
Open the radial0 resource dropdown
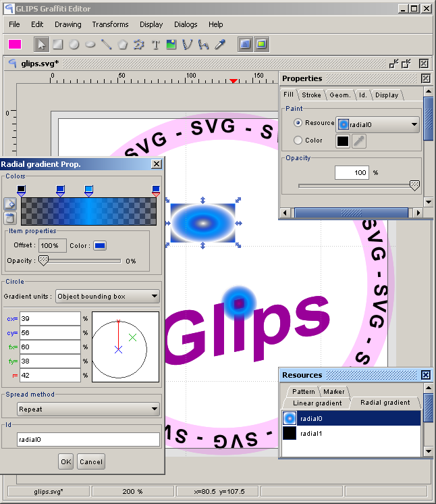click(377, 124)
